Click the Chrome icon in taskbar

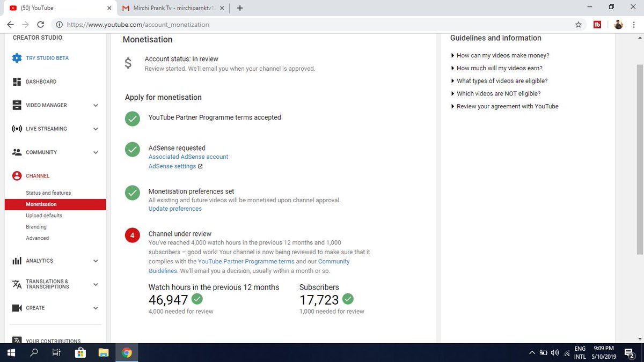127,352
